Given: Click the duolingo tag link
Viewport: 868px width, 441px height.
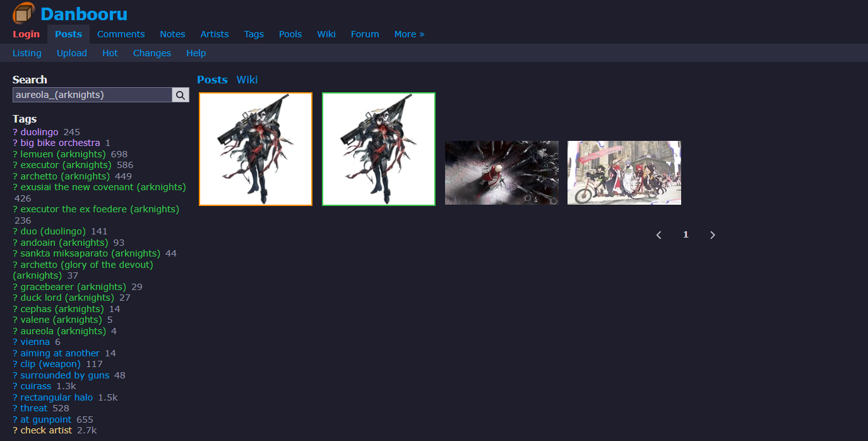Looking at the screenshot, I should coord(39,132).
